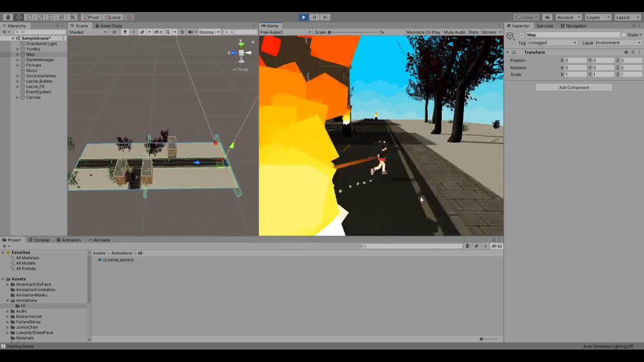Screen dimensions: 644x362
Task: Open the Services tab
Action: (x=544, y=26)
